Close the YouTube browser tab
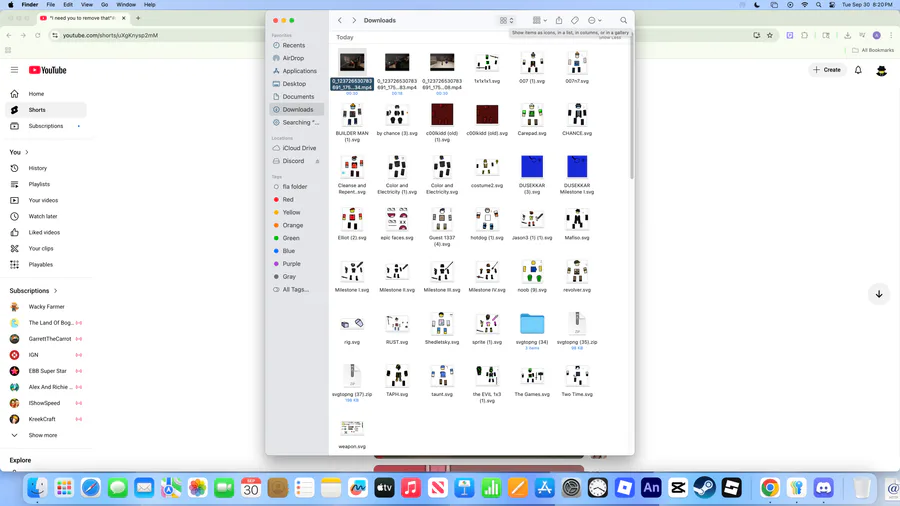The height and width of the screenshot is (506, 900). (x=123, y=18)
